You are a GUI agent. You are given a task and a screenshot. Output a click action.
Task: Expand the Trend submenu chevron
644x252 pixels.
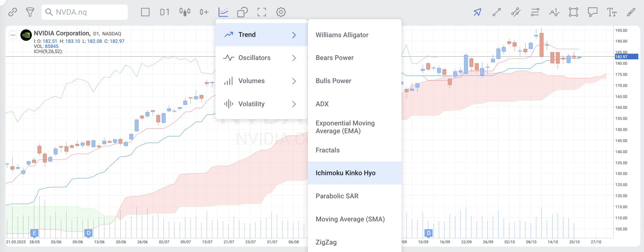(x=294, y=35)
